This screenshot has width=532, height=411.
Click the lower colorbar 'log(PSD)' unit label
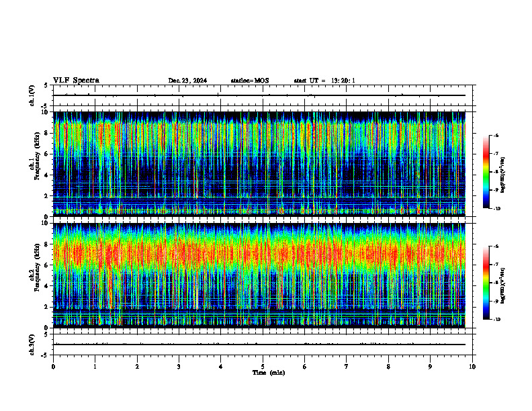pos(503,286)
